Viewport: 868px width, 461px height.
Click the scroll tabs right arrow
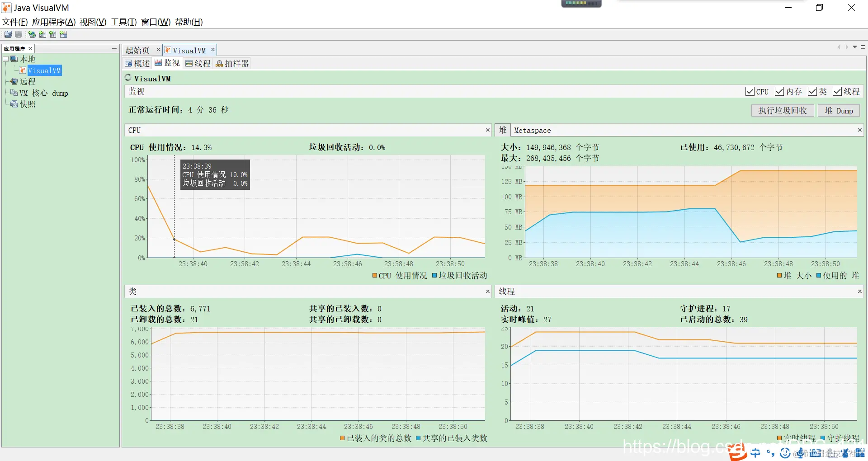[847, 47]
